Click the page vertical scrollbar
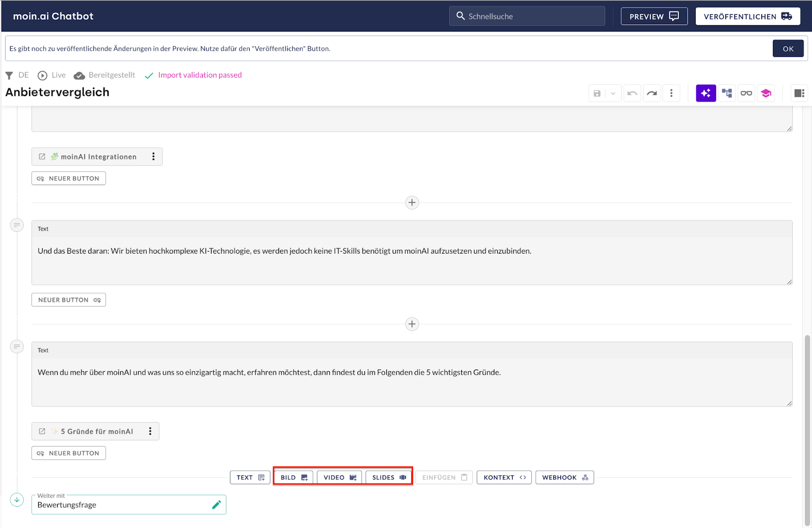The height and width of the screenshot is (528, 812). (807, 431)
